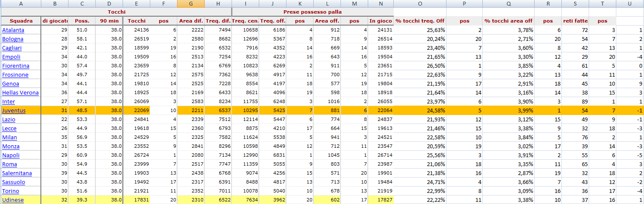Viewport: 644px width, 204px height.
Task: Open the Genoa team link
Action: tap(11, 83)
